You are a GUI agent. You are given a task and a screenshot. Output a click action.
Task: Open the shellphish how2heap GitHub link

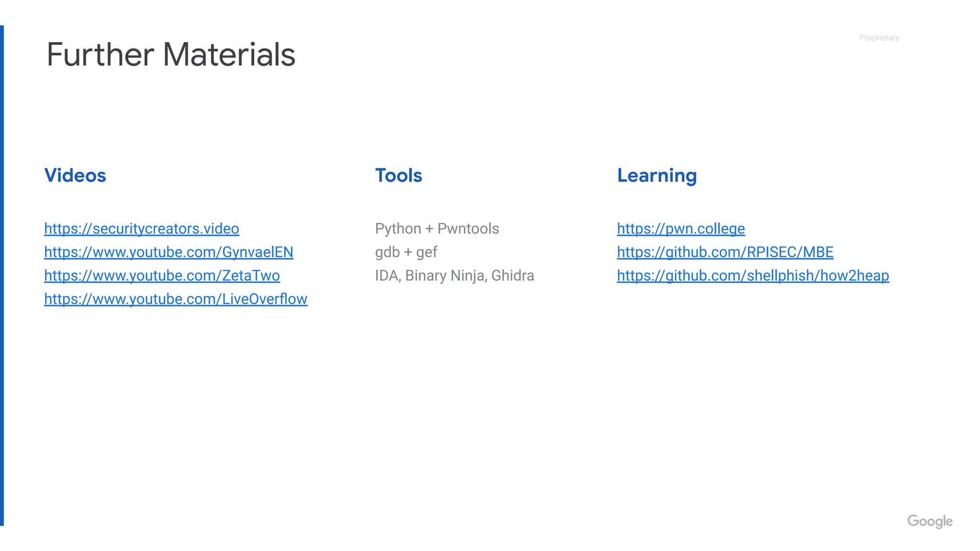tap(753, 275)
